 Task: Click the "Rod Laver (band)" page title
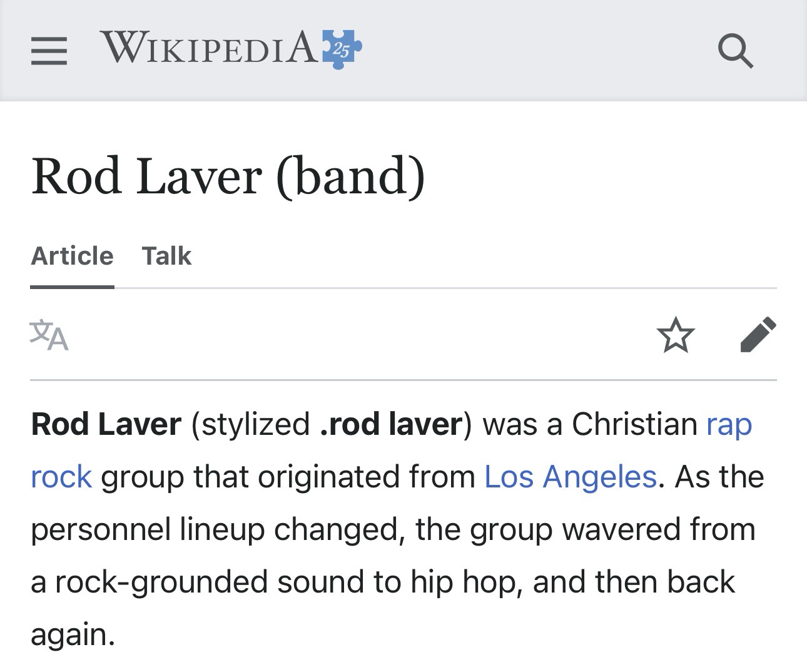coord(228,176)
